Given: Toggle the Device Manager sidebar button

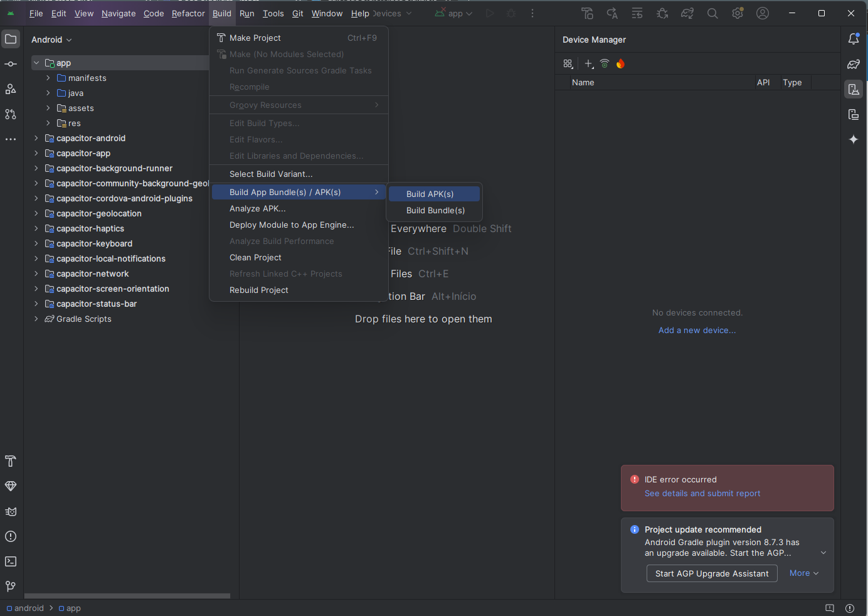Looking at the screenshot, I should [x=854, y=89].
